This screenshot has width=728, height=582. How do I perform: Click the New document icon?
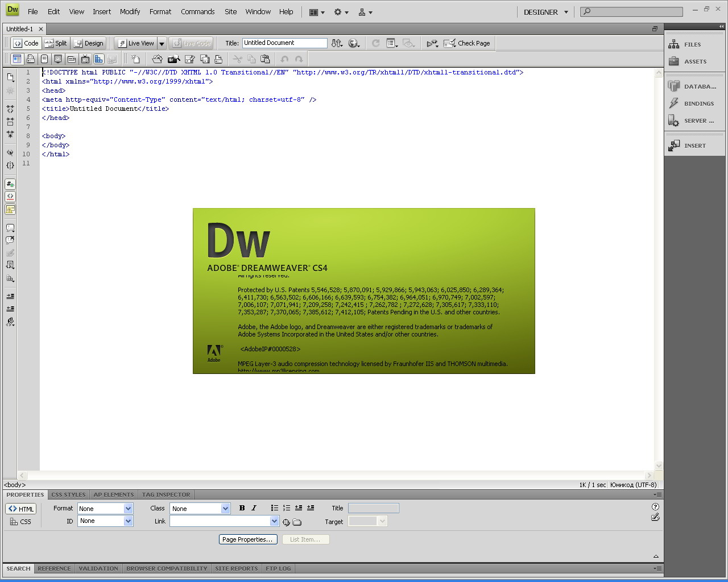pos(135,59)
